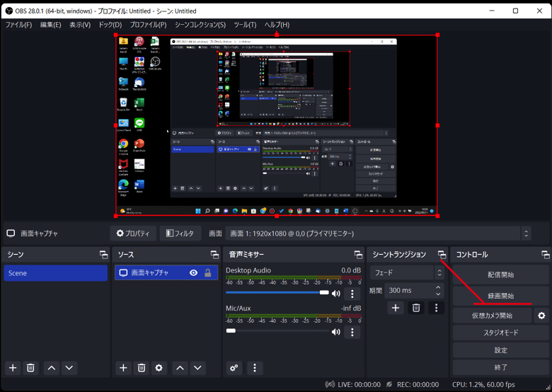Remove transition with trash button
The image size is (552, 392).
click(x=415, y=308)
